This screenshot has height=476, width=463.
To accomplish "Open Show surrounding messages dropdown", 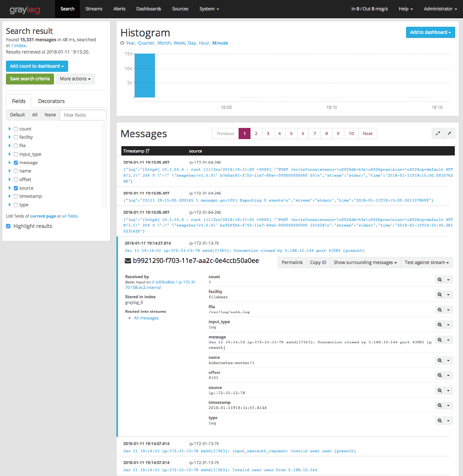I will coord(365,263).
